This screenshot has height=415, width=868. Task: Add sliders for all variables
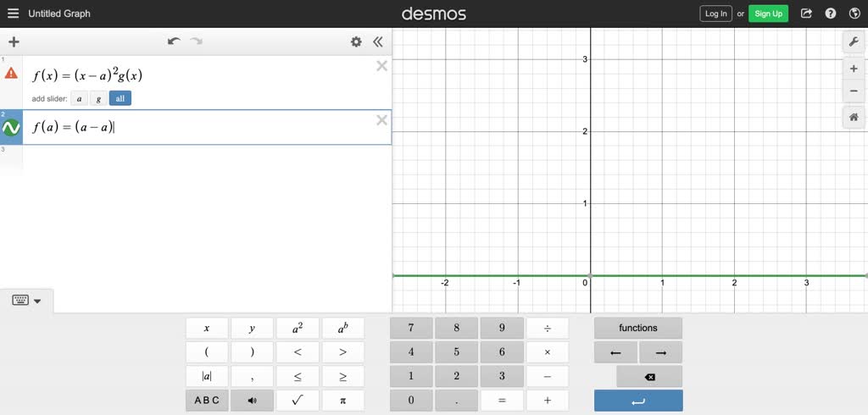point(120,99)
